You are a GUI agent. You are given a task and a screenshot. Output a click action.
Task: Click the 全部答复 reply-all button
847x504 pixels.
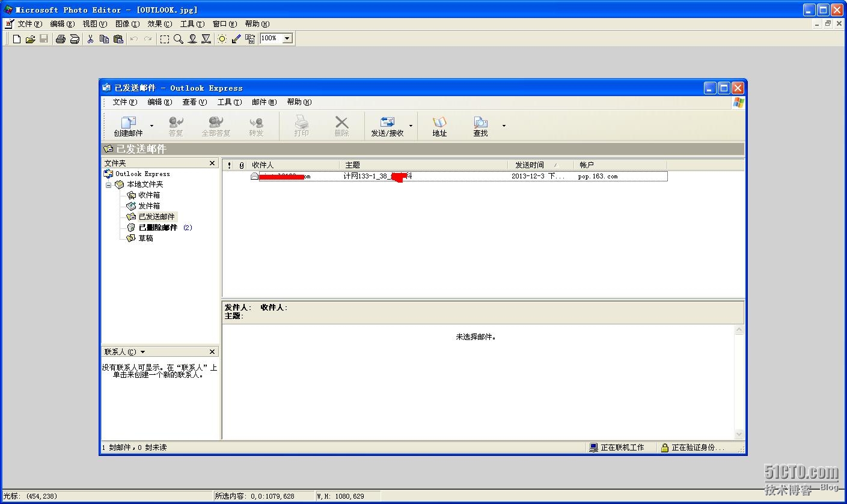point(216,126)
